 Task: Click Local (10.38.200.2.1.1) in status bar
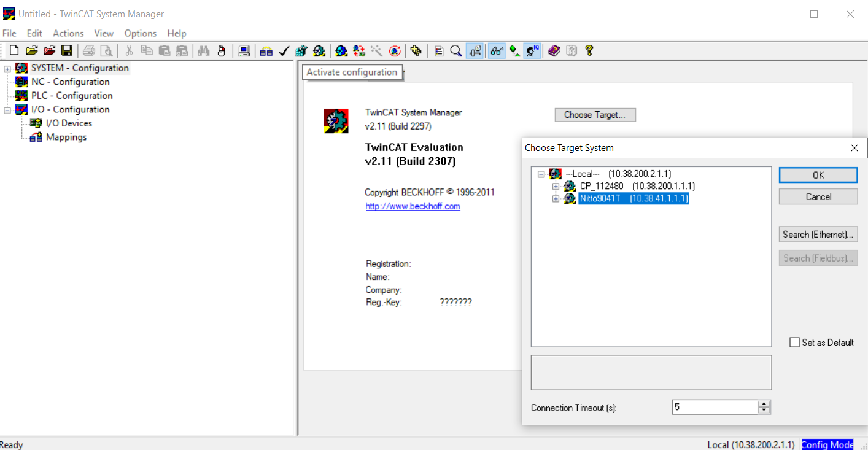tap(751, 444)
